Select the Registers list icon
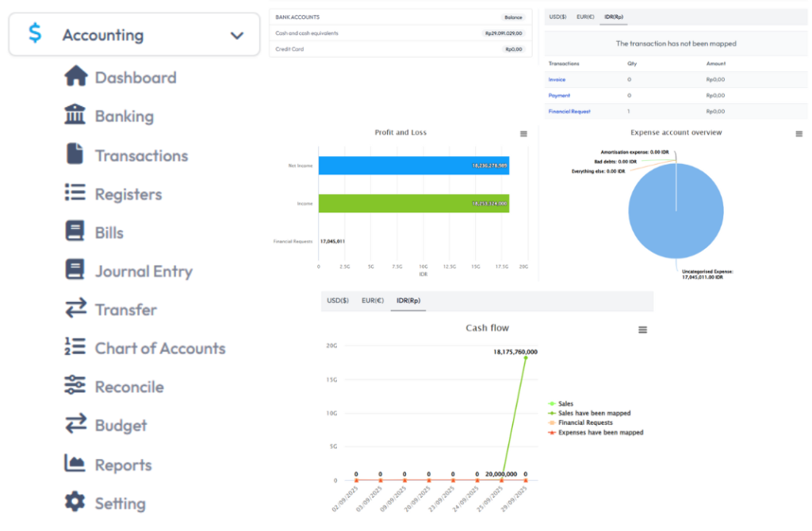The image size is (812, 531). (x=75, y=193)
